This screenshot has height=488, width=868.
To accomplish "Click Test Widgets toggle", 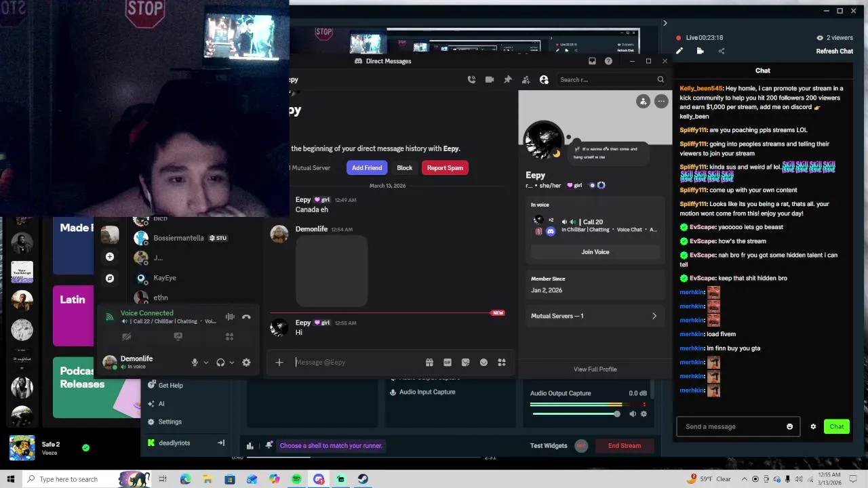I will (581, 445).
